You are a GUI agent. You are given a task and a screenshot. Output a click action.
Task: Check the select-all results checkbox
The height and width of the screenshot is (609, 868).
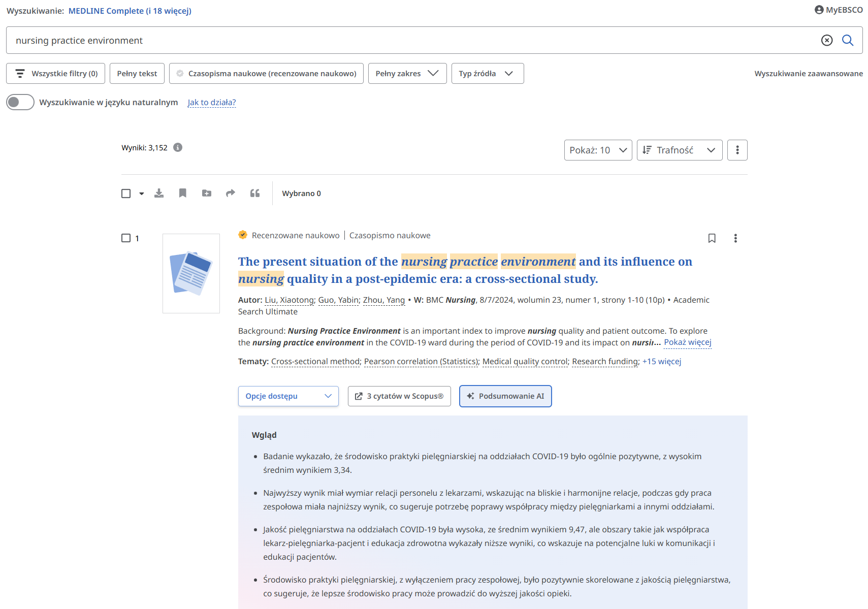click(x=126, y=194)
